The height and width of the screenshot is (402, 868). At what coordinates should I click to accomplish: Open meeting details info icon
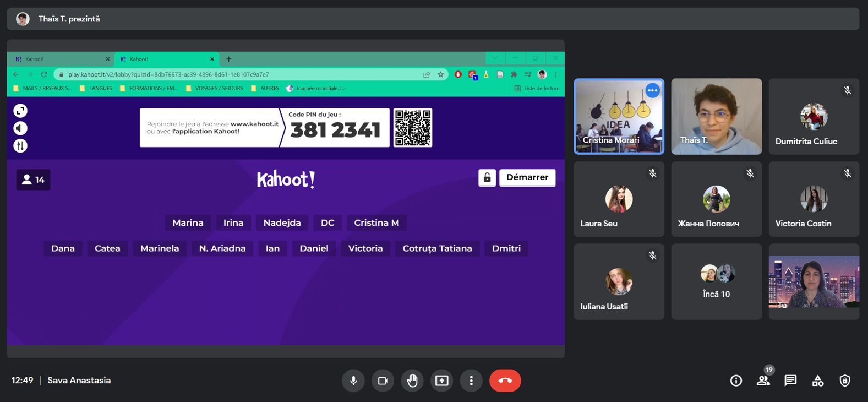coord(736,381)
